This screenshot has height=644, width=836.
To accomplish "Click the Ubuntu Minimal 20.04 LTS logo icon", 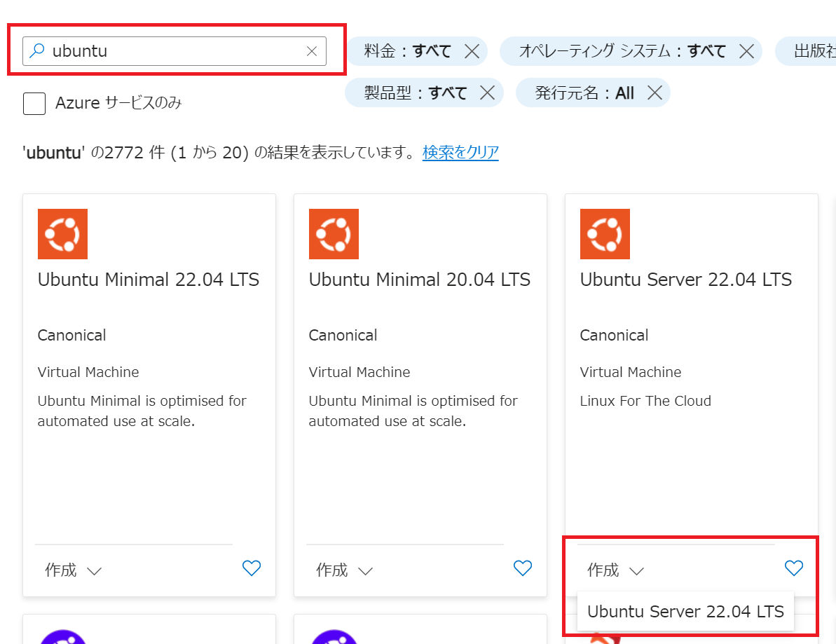I will pyautogui.click(x=334, y=233).
